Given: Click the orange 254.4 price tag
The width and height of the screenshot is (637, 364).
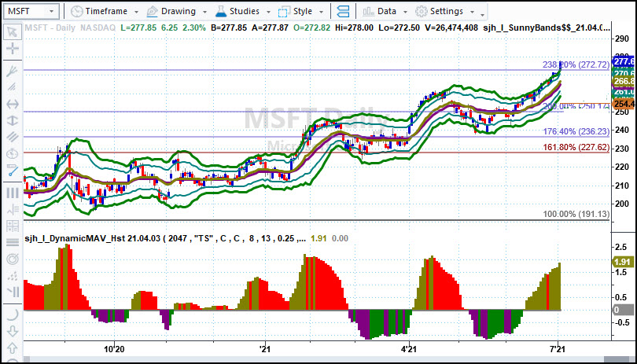Looking at the screenshot, I should pyautogui.click(x=623, y=104).
